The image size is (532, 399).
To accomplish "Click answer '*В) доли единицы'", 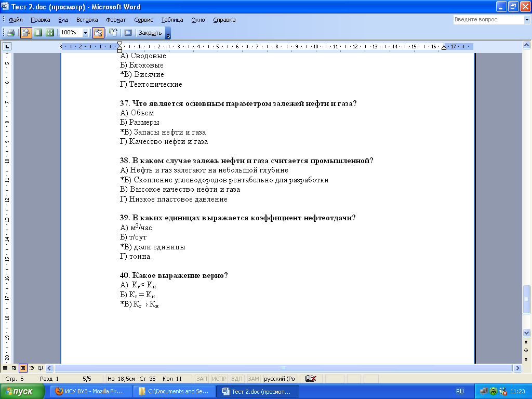I will [153, 247].
